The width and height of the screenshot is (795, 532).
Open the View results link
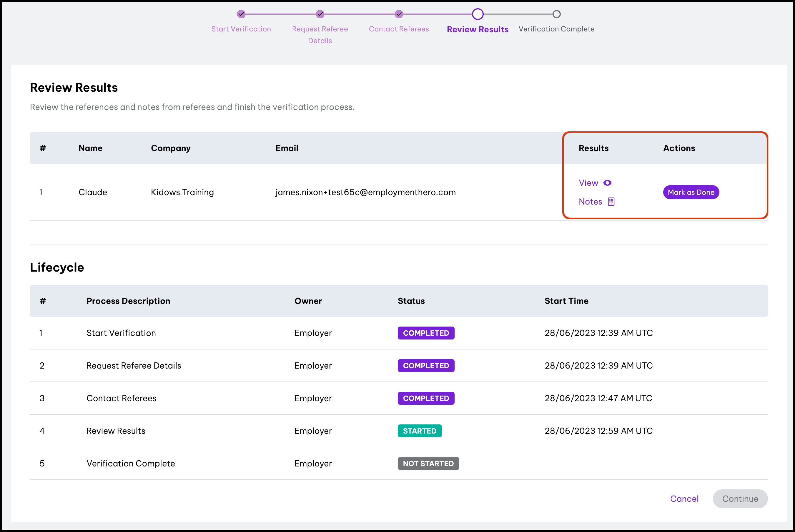tap(588, 183)
